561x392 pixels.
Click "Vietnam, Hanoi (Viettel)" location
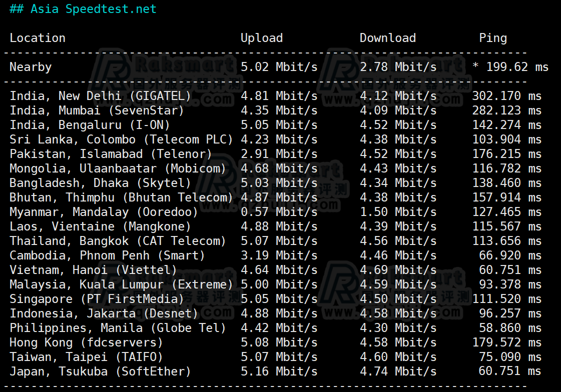[93, 270]
